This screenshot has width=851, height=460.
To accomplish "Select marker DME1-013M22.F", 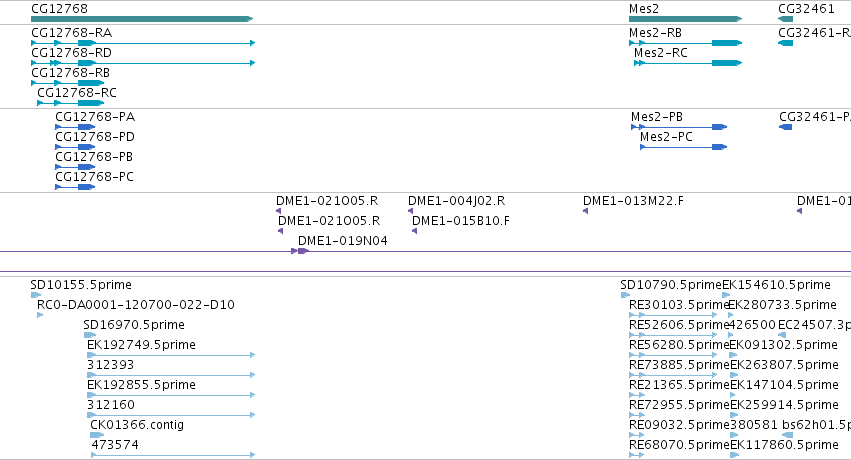I will pyautogui.click(x=586, y=211).
